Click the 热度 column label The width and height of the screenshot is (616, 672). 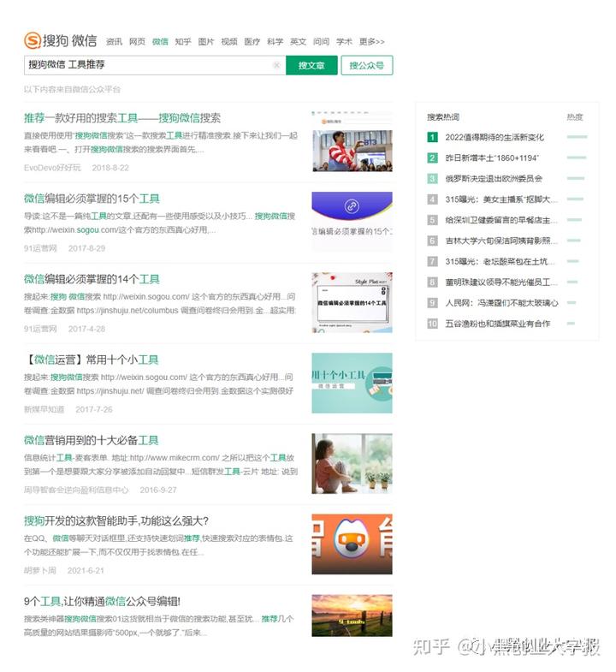[575, 117]
